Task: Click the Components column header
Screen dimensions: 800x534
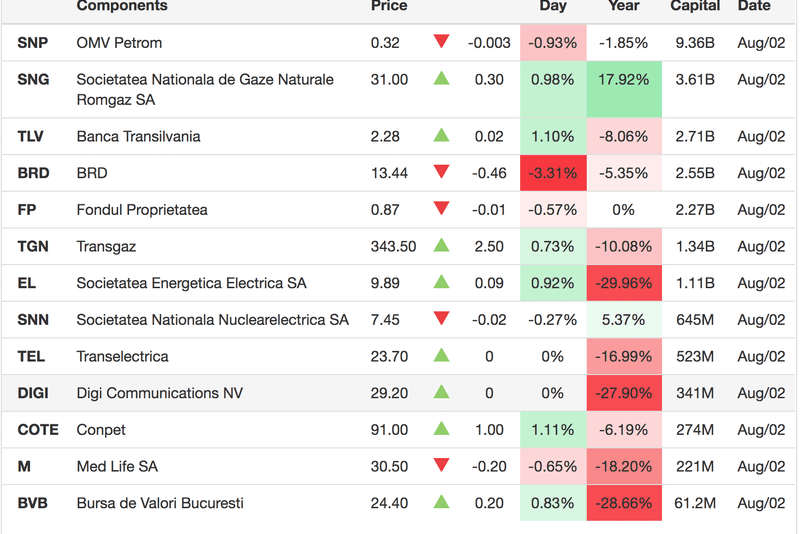Action: (x=122, y=6)
